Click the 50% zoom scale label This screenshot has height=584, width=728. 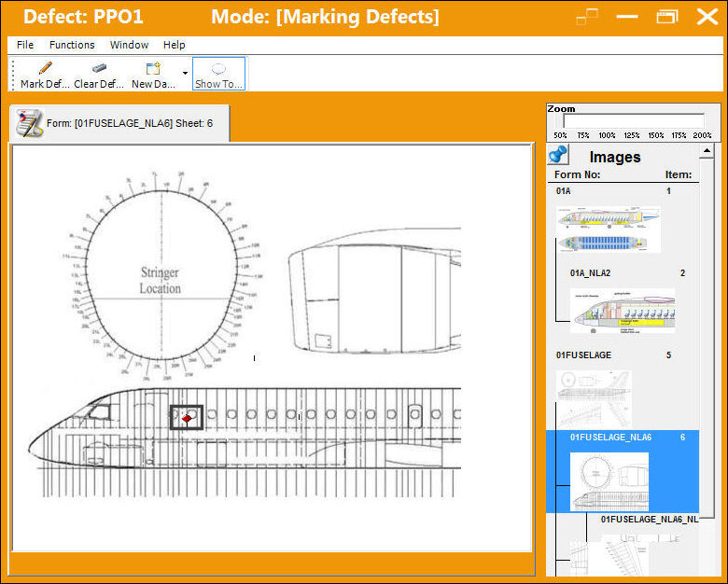pyautogui.click(x=560, y=135)
